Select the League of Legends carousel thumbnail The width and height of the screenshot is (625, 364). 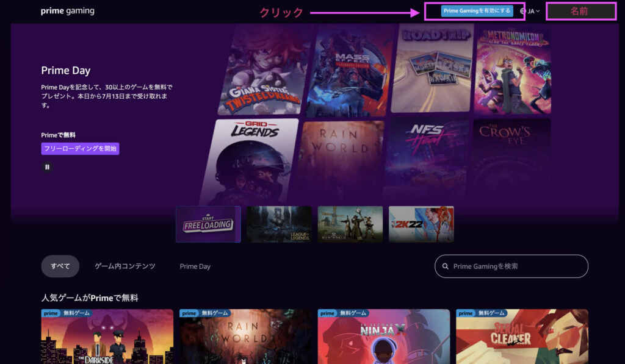(x=279, y=224)
